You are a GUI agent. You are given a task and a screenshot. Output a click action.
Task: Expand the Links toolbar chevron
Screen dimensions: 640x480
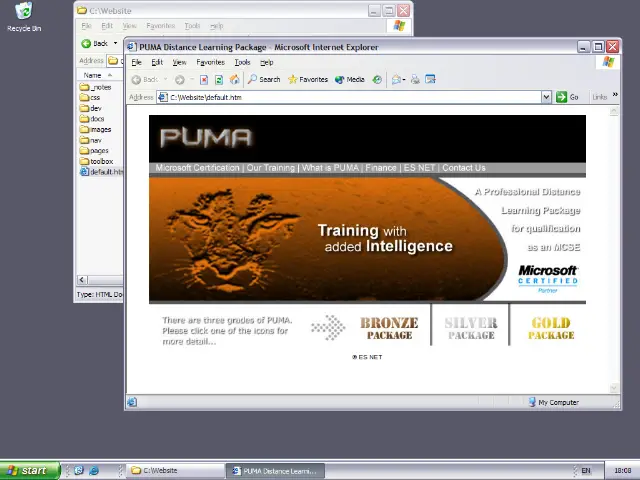(x=615, y=95)
